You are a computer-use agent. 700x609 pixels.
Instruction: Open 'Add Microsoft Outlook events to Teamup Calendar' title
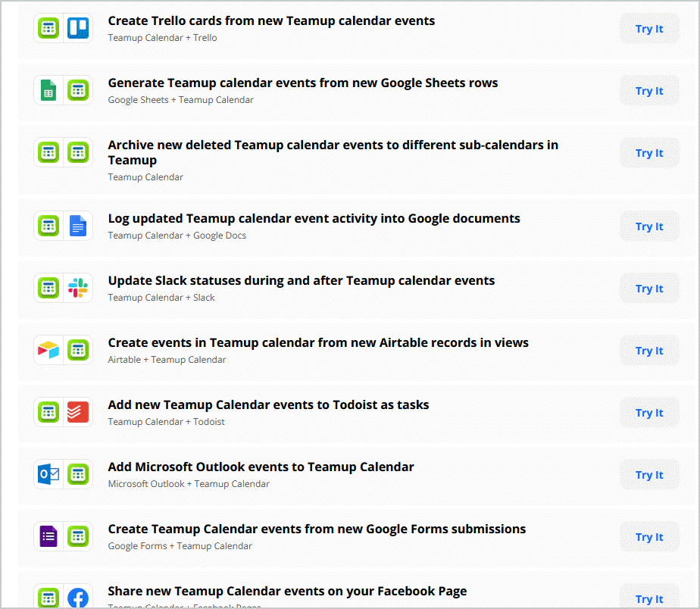(x=261, y=467)
